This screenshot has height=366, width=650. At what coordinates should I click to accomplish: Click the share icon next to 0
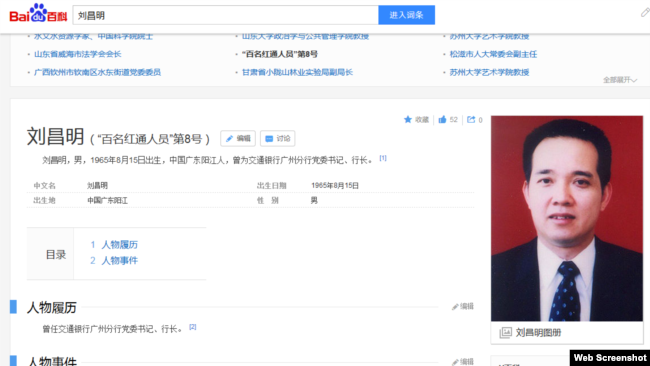tap(471, 119)
